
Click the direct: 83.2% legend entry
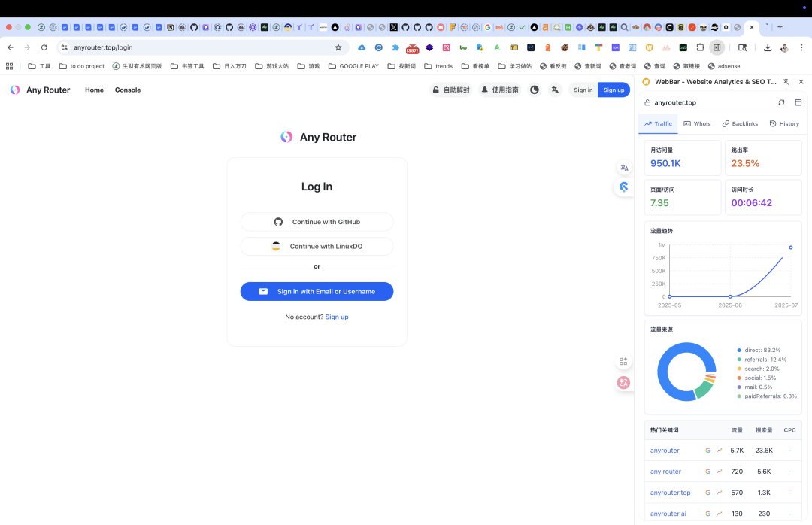tap(759, 351)
